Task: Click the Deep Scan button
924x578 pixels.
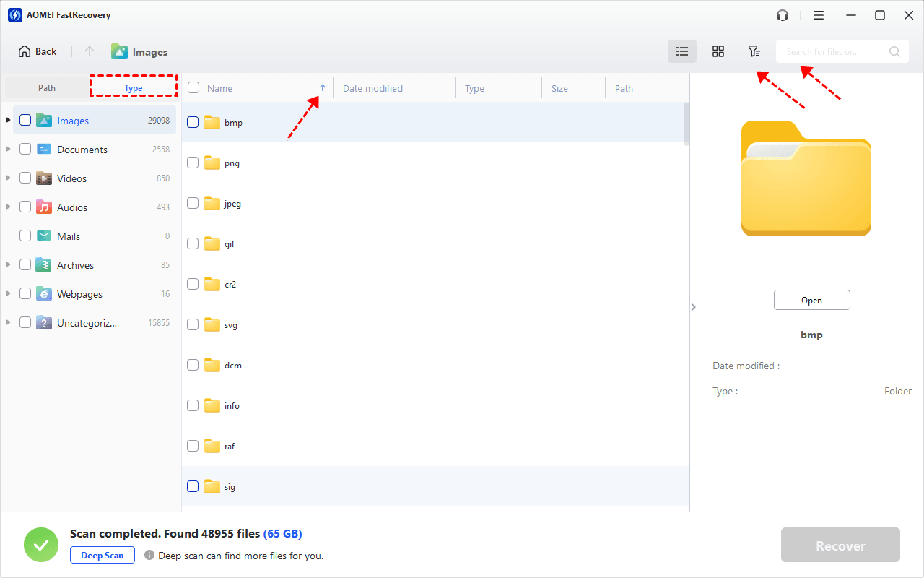Action: 103,556
